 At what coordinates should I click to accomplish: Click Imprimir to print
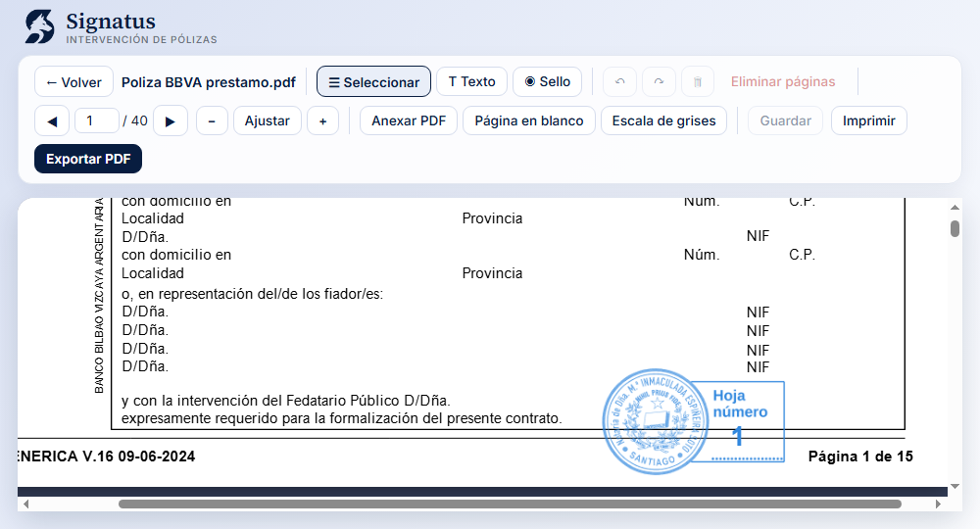868,121
